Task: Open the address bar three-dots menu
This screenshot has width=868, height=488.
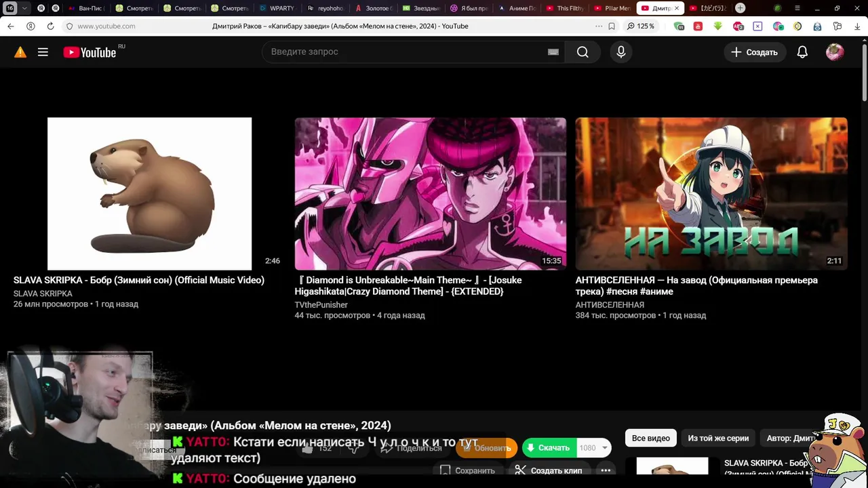Action: pos(598,26)
